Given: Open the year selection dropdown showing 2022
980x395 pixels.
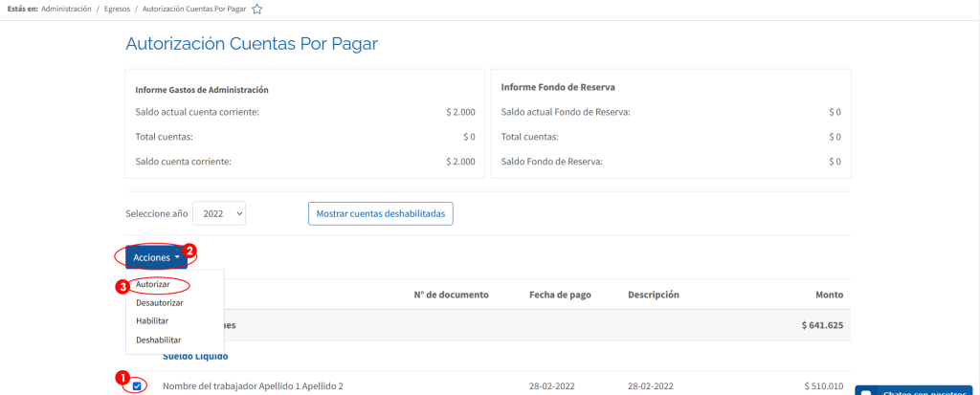Looking at the screenshot, I should click(219, 213).
